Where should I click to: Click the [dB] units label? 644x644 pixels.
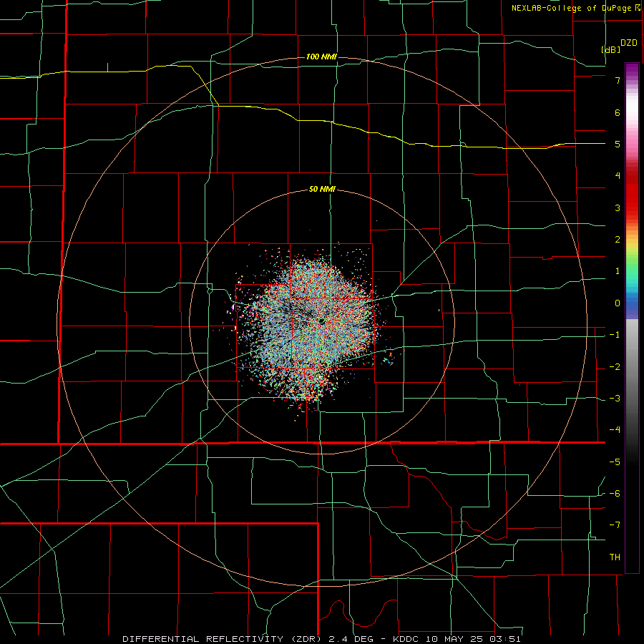[611, 49]
